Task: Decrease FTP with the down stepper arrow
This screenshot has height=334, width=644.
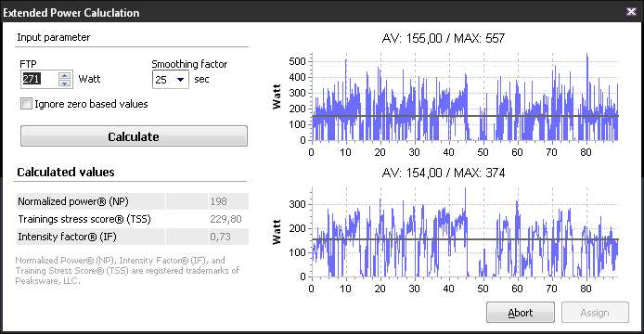Action: pyautogui.click(x=64, y=83)
